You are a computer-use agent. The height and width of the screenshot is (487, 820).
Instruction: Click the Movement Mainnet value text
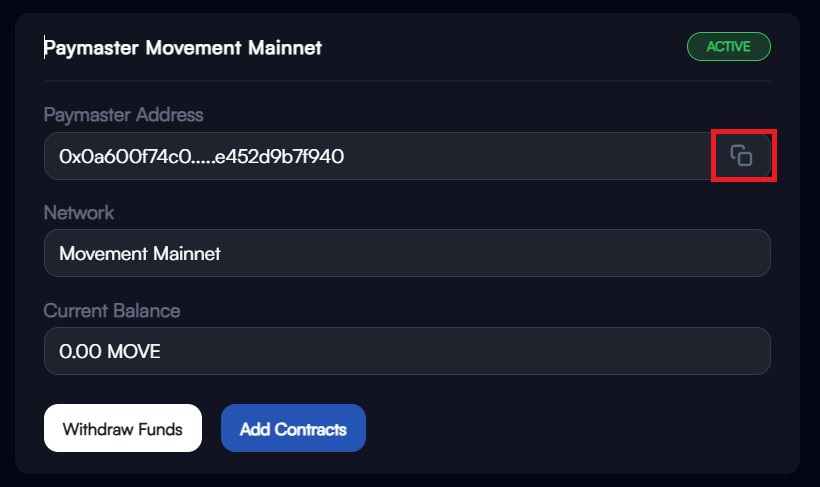pos(140,254)
